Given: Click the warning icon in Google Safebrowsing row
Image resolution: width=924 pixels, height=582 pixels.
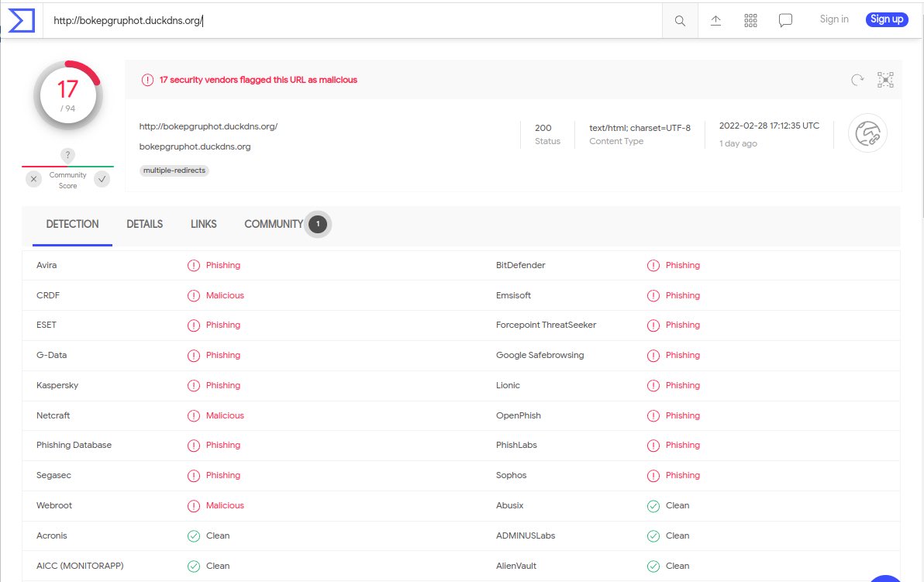Looking at the screenshot, I should coord(653,356).
